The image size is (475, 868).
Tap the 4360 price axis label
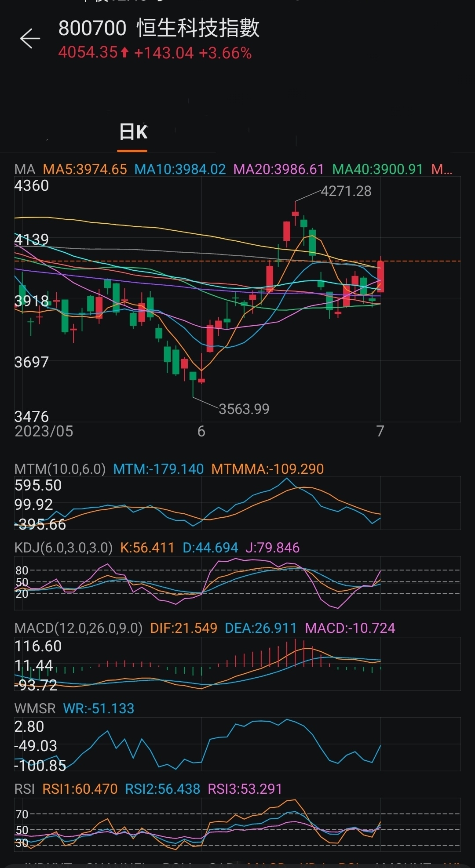[x=32, y=185]
